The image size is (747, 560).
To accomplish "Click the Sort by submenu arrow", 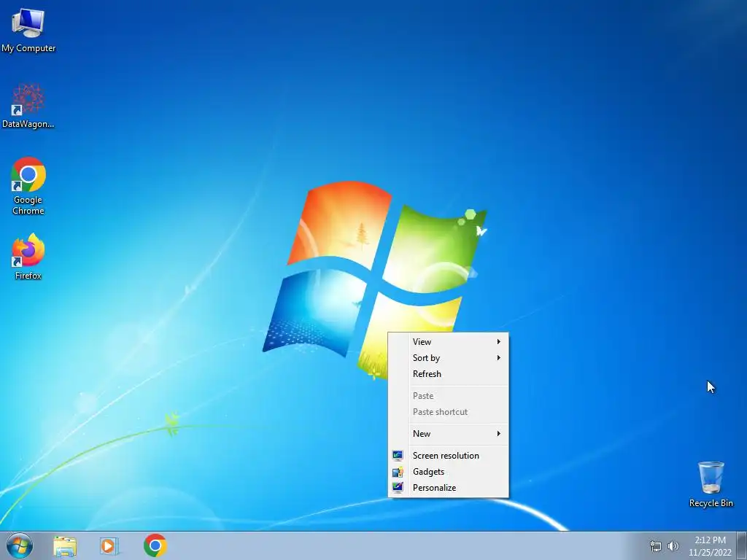I will click(x=499, y=357).
